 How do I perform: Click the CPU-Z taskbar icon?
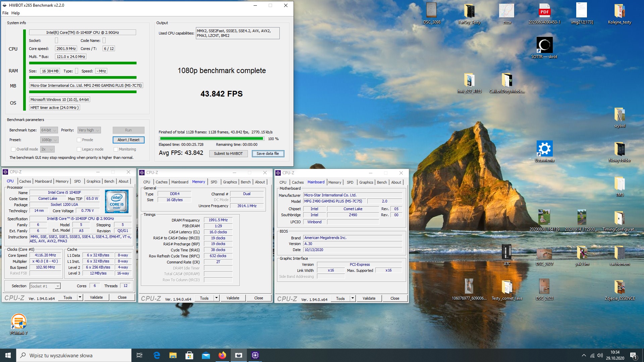255,355
